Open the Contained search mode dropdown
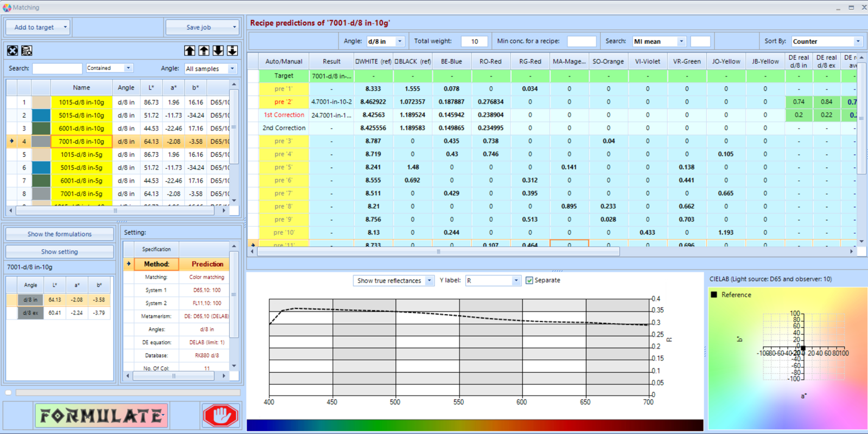This screenshot has height=434, width=868. (x=128, y=68)
